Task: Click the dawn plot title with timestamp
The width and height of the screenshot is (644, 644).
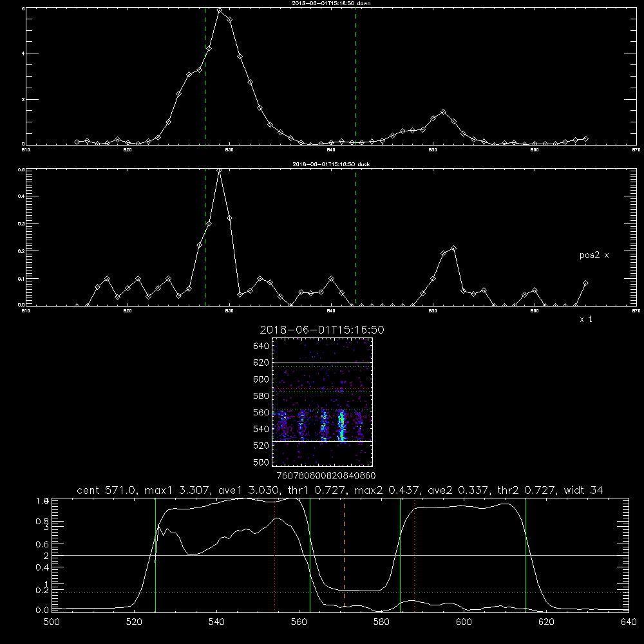Action: [x=331, y=3]
